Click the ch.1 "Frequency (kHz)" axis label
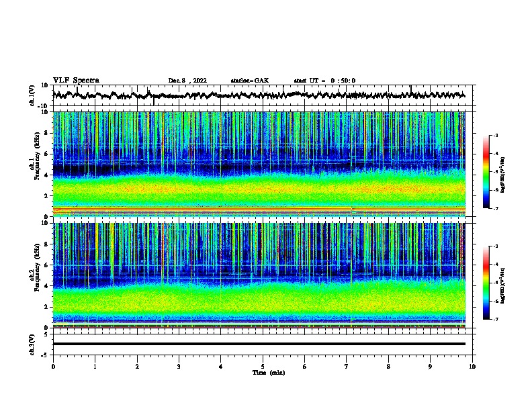532x411 pixels. [37, 156]
